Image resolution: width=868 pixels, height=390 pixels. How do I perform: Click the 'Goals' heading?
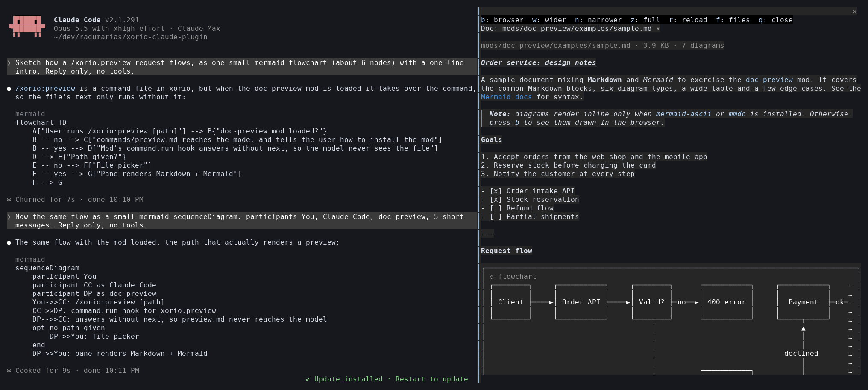tap(491, 140)
